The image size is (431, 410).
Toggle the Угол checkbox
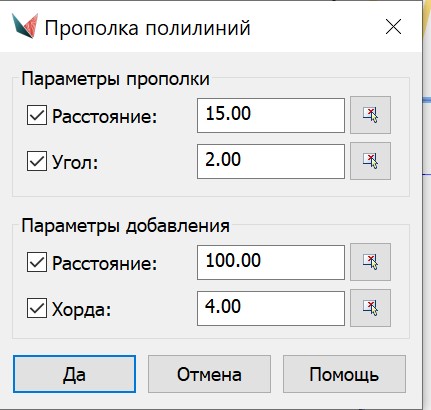coord(37,161)
